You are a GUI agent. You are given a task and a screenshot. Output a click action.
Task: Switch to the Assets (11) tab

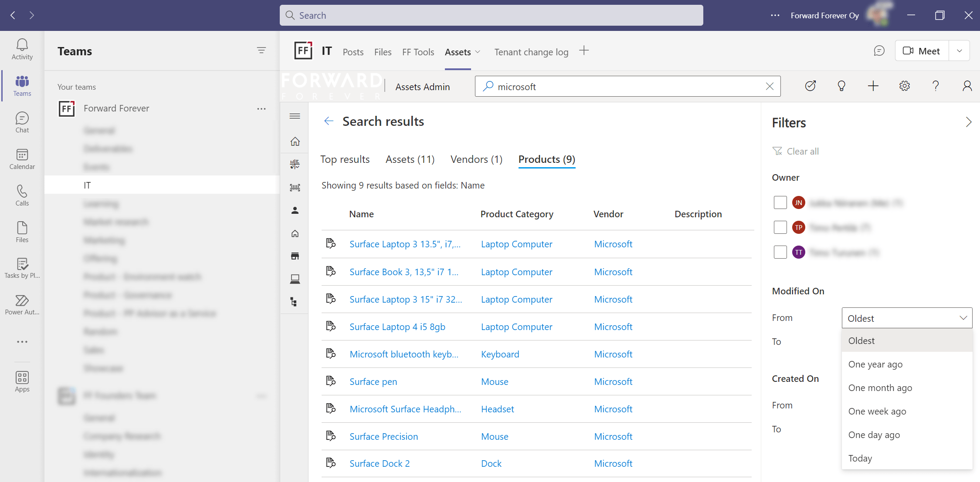pyautogui.click(x=410, y=159)
